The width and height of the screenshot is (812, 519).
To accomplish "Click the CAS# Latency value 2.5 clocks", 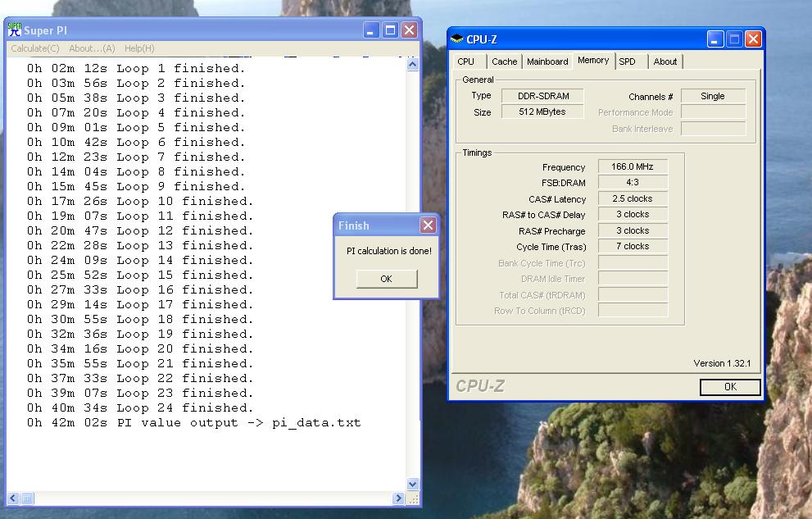I will 633,198.
